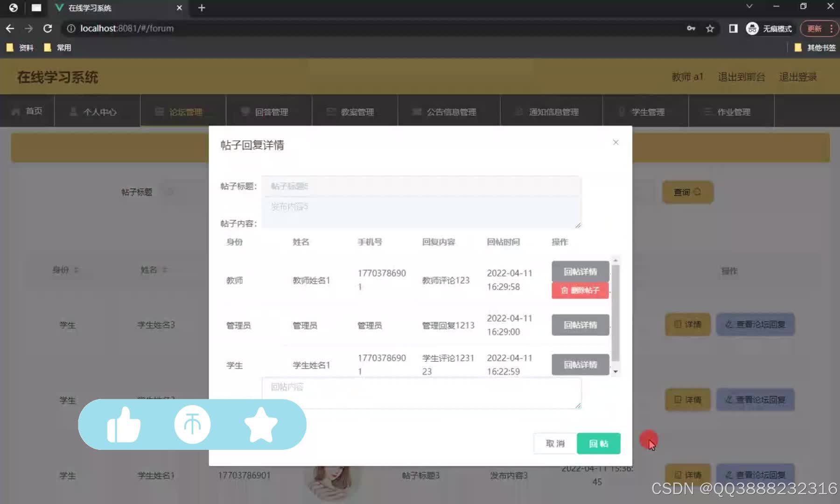The height and width of the screenshot is (504, 840).
Task: Click the 退出登录 link
Action: click(x=798, y=77)
